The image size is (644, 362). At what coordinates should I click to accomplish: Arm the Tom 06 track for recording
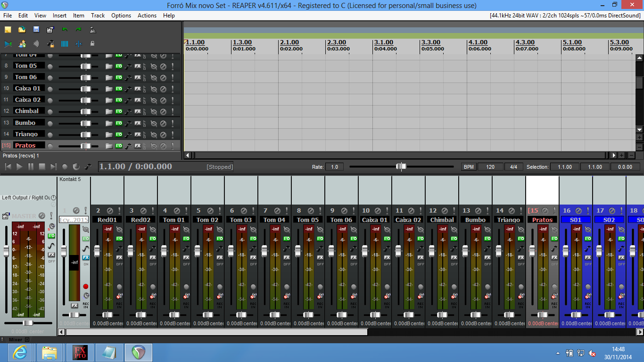coord(50,77)
